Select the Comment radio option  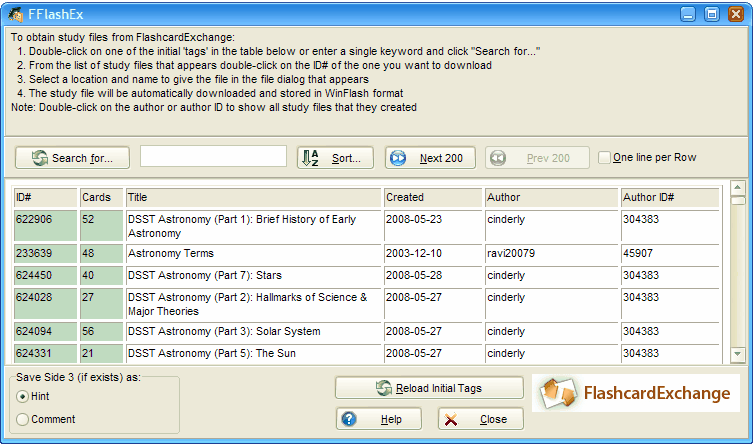pos(22,420)
